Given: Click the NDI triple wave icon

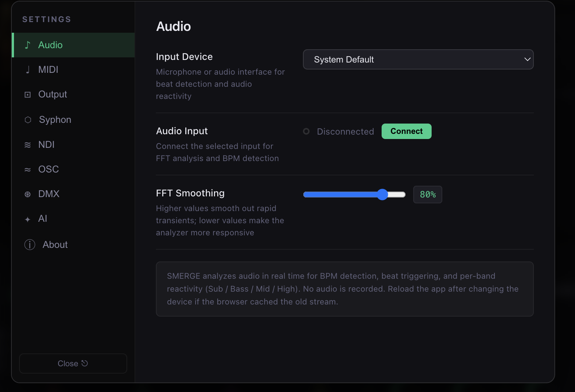Looking at the screenshot, I should (28, 145).
